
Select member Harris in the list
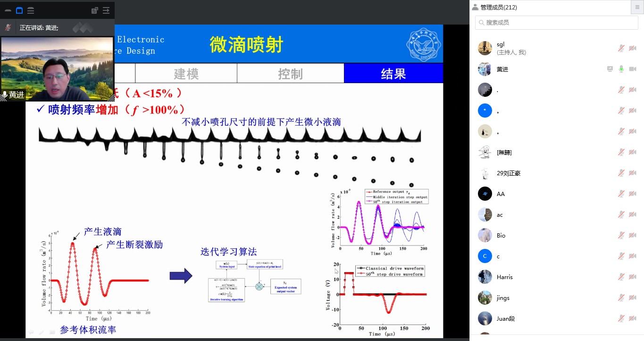tap(504, 277)
